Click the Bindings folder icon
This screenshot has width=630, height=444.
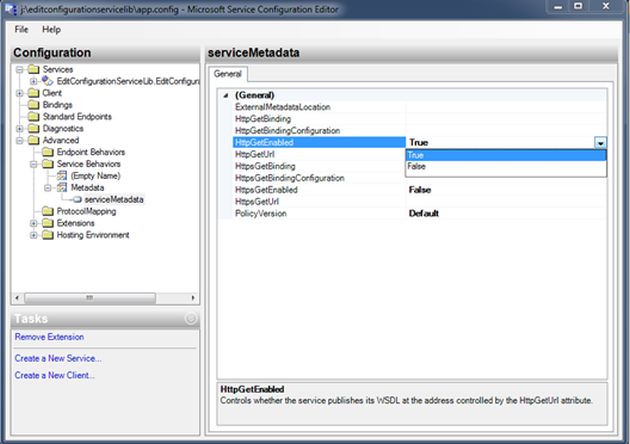(x=34, y=105)
